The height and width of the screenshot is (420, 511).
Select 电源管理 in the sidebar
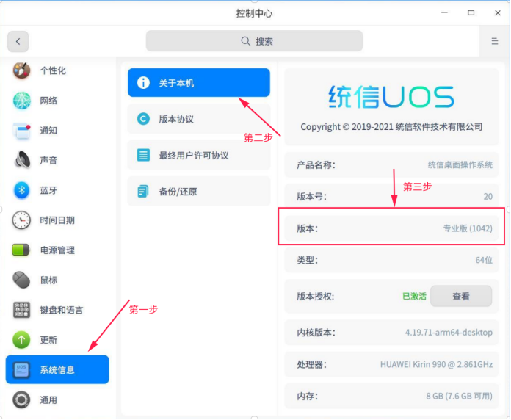click(57, 250)
